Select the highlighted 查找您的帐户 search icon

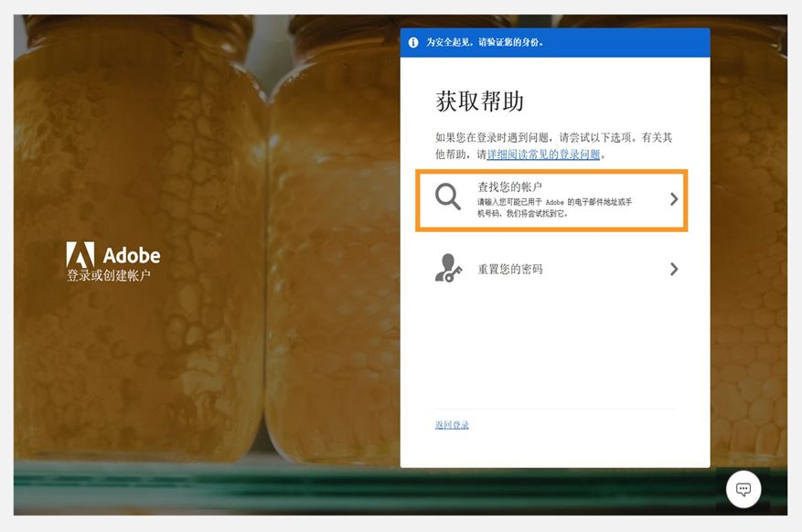click(x=447, y=195)
